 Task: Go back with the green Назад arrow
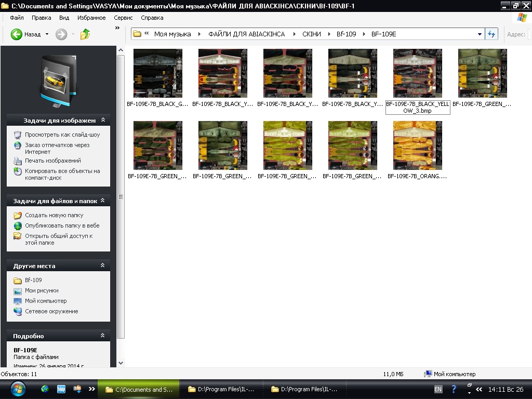(16, 34)
